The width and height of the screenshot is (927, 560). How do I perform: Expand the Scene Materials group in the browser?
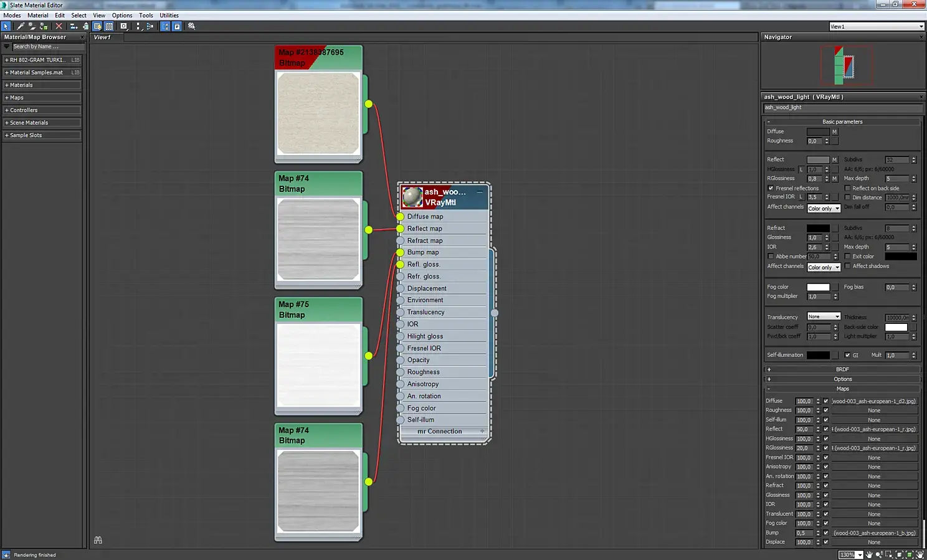point(42,123)
